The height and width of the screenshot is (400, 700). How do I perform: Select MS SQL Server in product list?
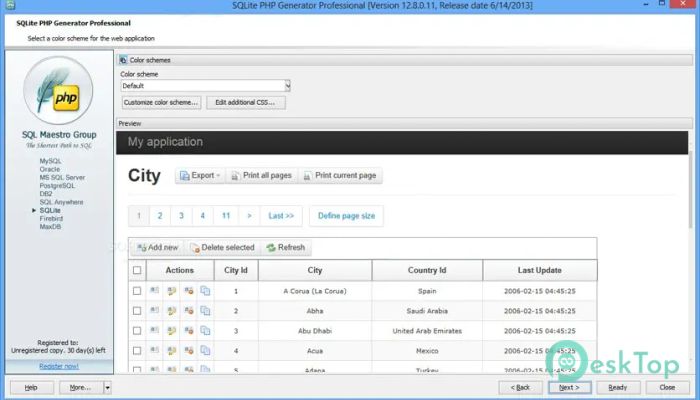coord(62,177)
